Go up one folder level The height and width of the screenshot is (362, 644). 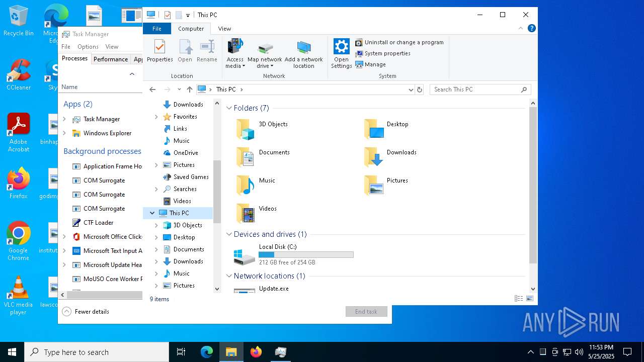point(189,89)
